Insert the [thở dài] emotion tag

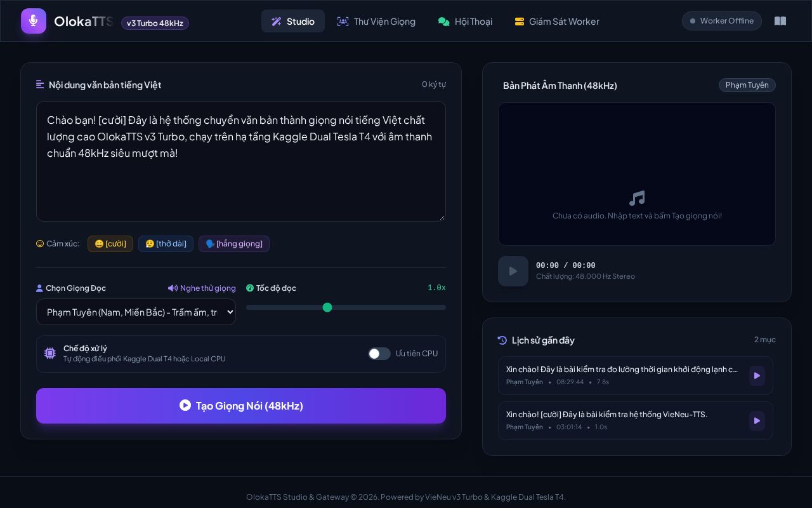point(166,244)
